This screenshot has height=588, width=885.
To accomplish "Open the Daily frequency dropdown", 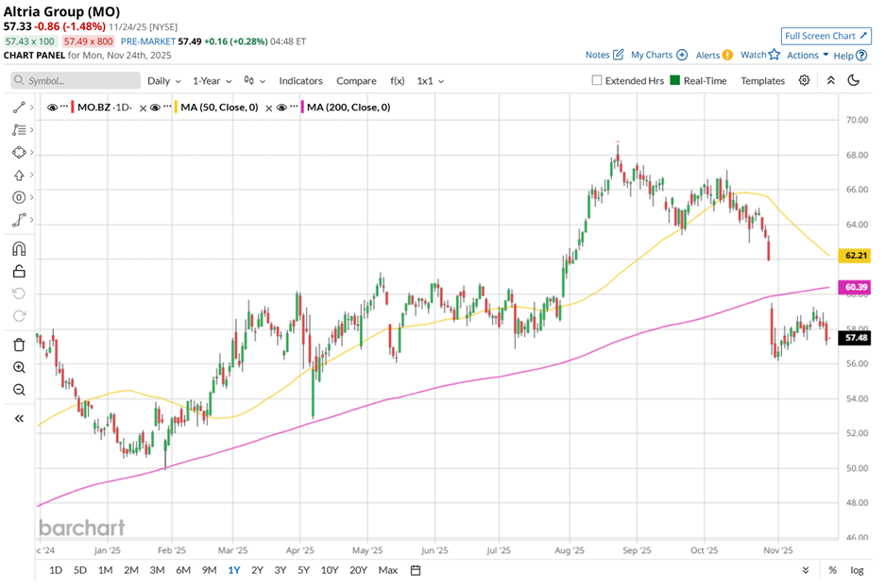I will pyautogui.click(x=163, y=81).
